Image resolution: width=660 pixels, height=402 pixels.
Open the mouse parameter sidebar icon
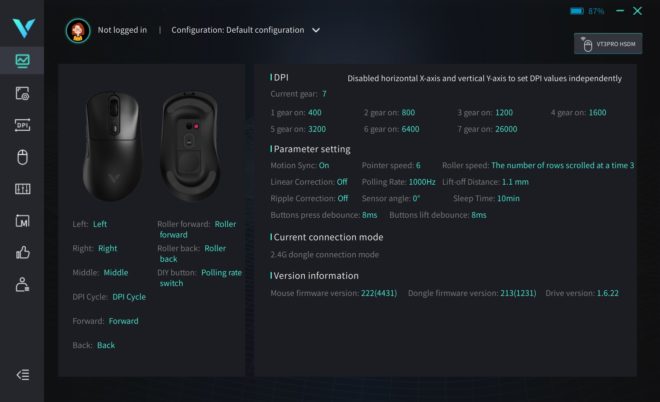(22, 157)
